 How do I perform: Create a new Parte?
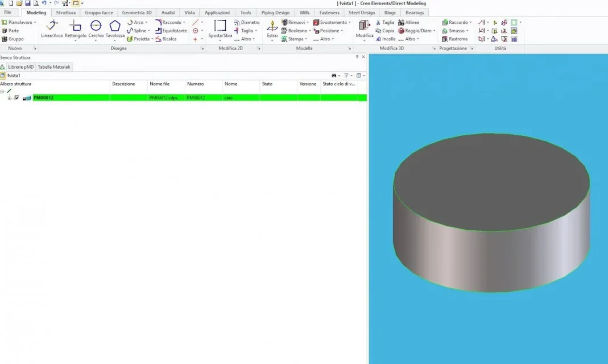[x=10, y=31]
